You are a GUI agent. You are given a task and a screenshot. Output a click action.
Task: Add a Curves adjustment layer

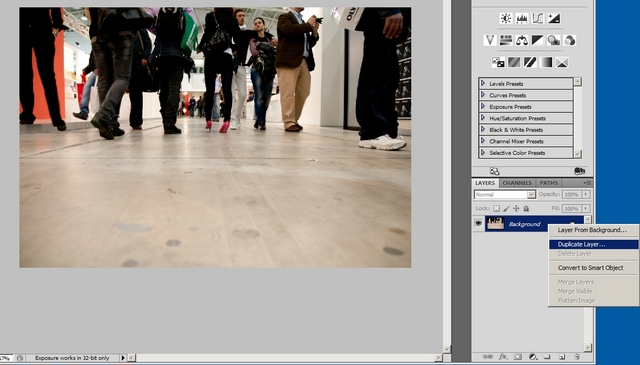[538, 18]
